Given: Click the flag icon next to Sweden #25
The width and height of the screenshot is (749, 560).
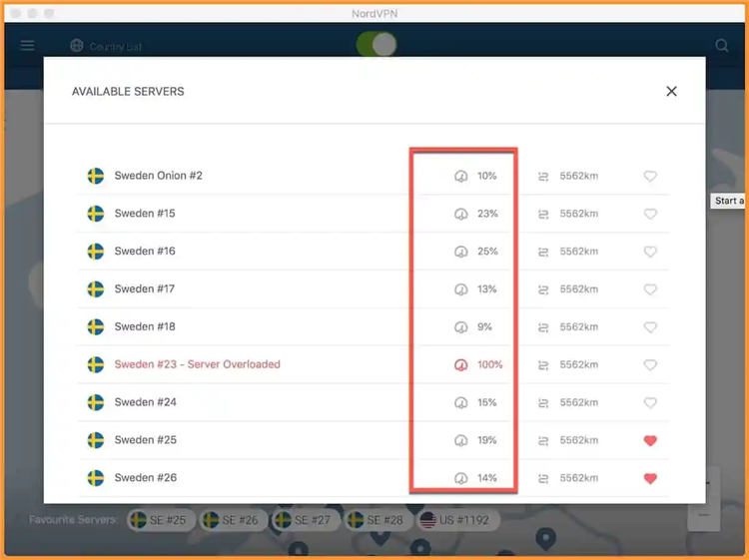Looking at the screenshot, I should point(96,439).
